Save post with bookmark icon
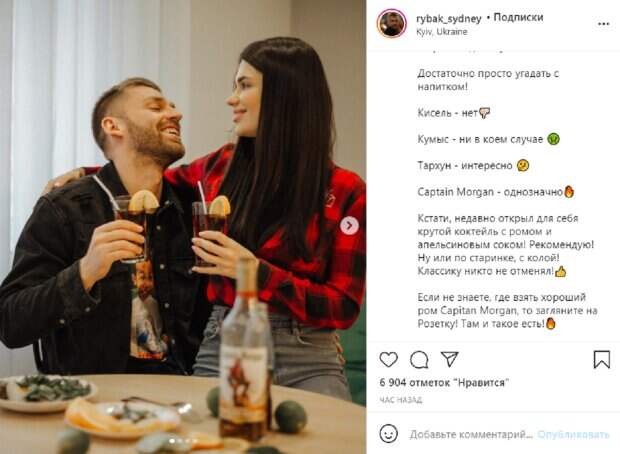Image resolution: width=620 pixels, height=454 pixels. pyautogui.click(x=601, y=359)
